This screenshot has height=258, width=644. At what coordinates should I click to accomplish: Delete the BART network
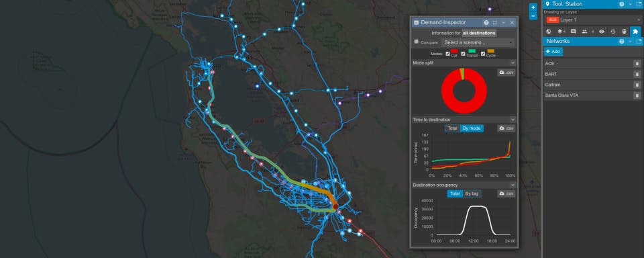click(x=637, y=74)
